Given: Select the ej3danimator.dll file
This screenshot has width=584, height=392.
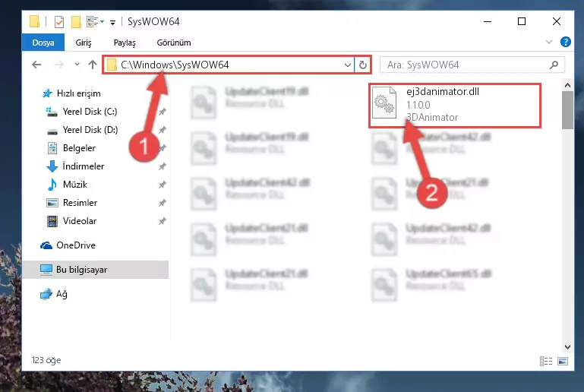Looking at the screenshot, I should point(455,106).
